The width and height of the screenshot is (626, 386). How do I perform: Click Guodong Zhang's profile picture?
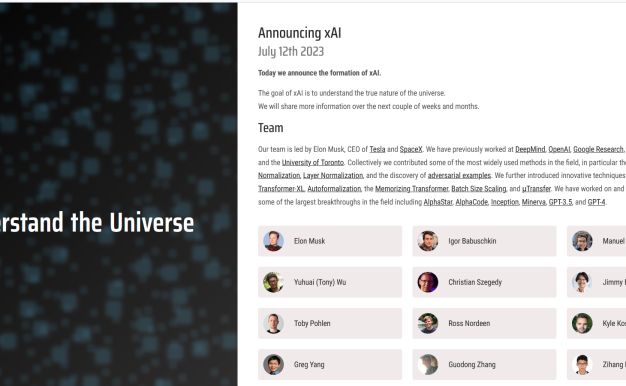pos(428,364)
